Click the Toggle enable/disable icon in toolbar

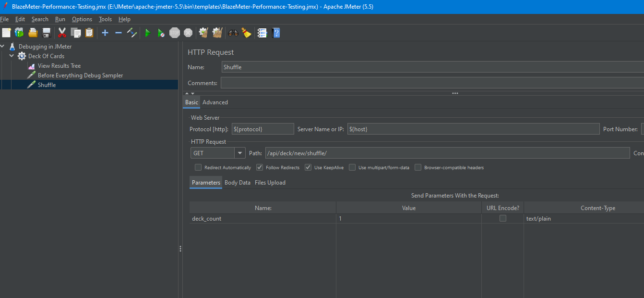pyautogui.click(x=132, y=33)
